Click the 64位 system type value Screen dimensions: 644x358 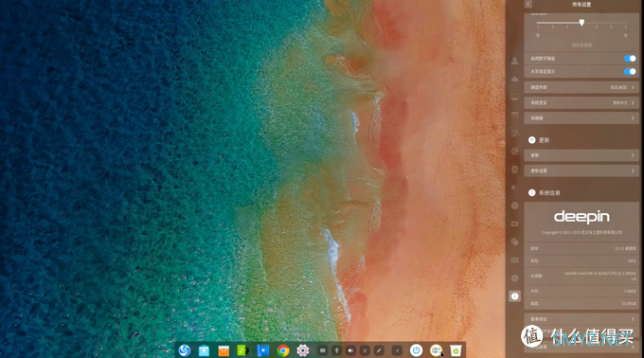632,260
